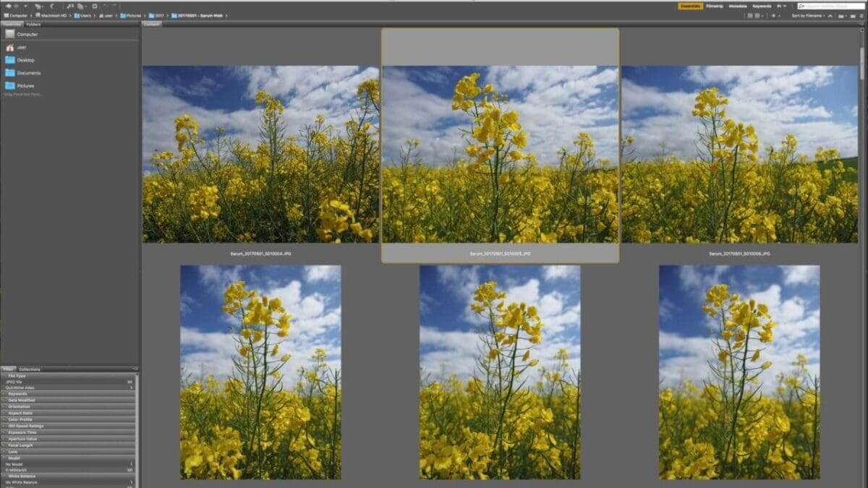The height and width of the screenshot is (488, 868).
Task: Click the Pictures folder icon in Favorites
Action: [x=10, y=86]
